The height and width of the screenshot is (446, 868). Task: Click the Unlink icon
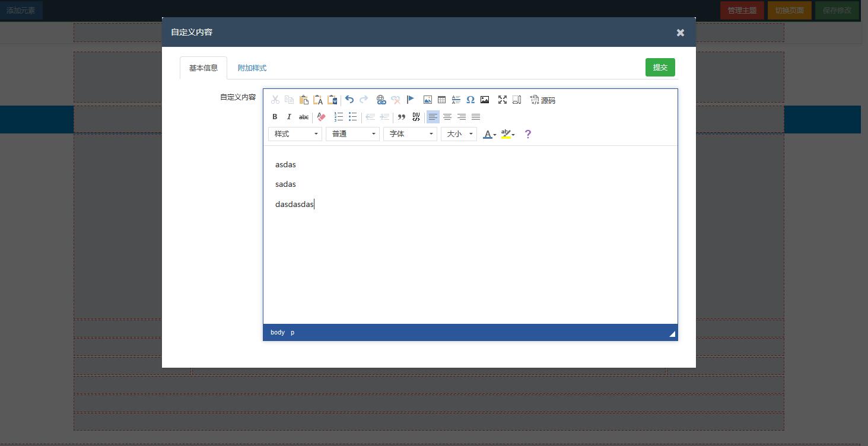pyautogui.click(x=396, y=100)
